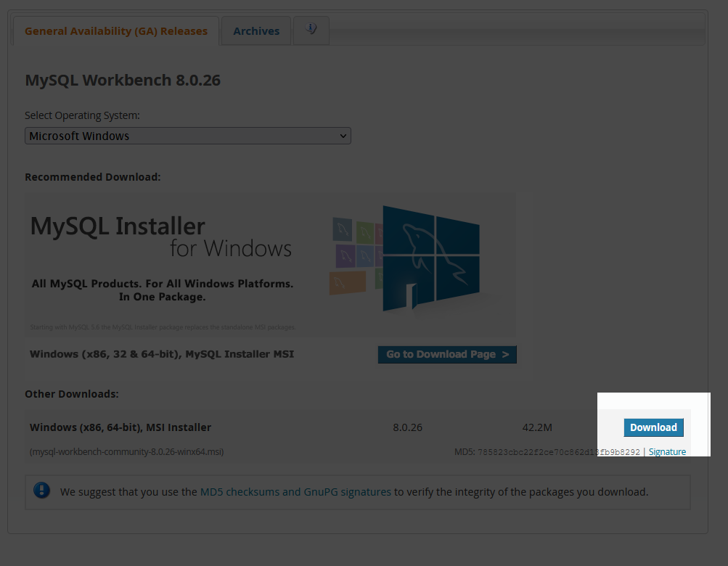728x566 pixels.
Task: Click the Go to Download Page button
Action: [446, 354]
